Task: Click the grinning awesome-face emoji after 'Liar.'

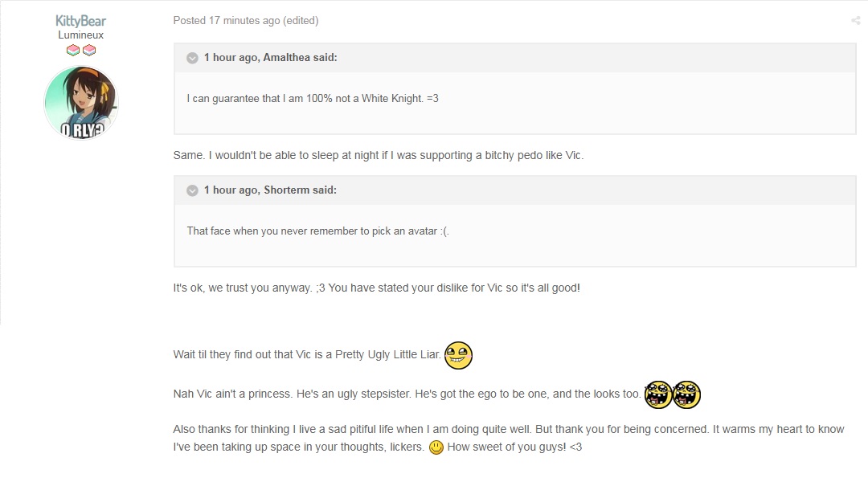Action: point(458,355)
